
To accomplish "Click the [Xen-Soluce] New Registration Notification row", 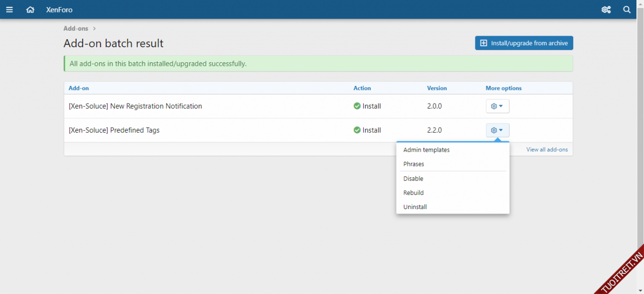I will coord(135,106).
